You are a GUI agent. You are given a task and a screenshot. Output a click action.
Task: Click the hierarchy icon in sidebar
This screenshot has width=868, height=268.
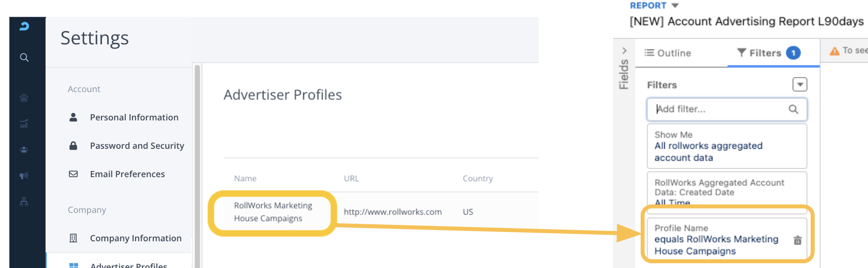coord(24,201)
